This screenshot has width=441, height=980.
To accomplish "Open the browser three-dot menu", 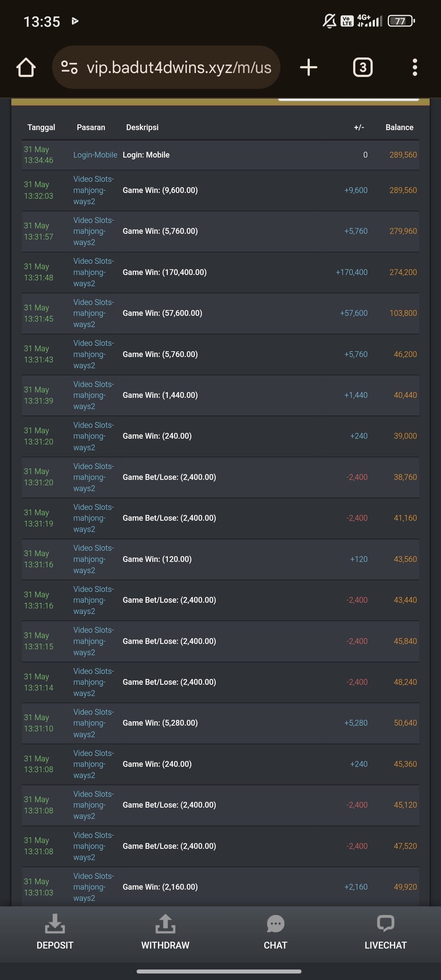I will 415,67.
